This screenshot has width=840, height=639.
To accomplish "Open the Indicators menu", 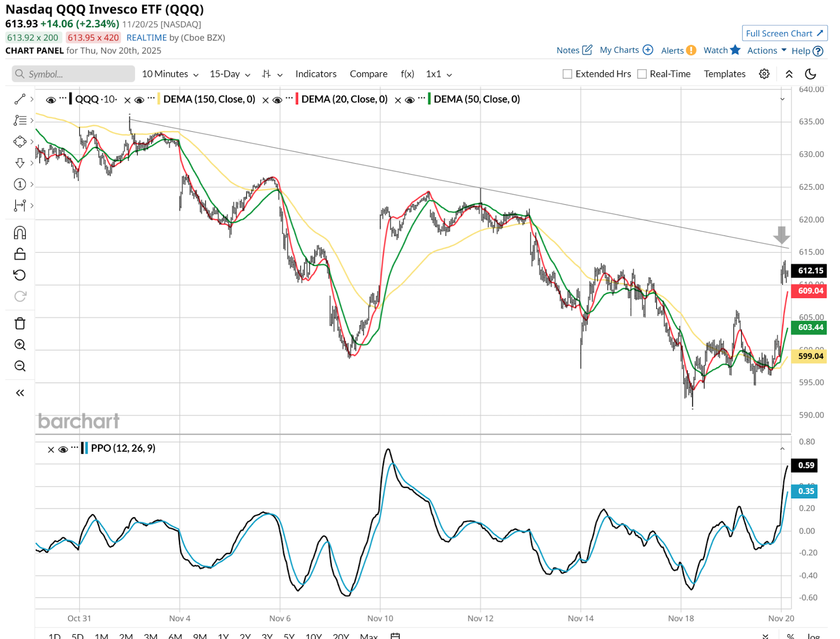I will coord(316,74).
